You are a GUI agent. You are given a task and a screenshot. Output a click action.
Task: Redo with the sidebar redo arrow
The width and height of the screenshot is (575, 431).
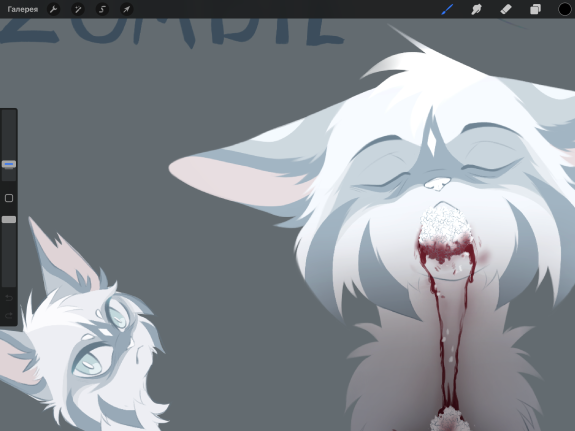point(9,315)
